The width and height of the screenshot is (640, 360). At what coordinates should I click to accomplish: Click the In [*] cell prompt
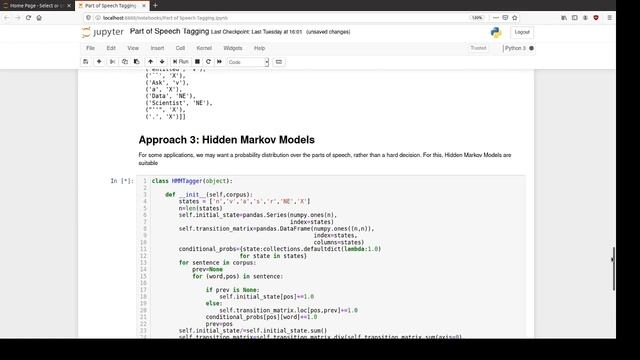pyautogui.click(x=122, y=181)
